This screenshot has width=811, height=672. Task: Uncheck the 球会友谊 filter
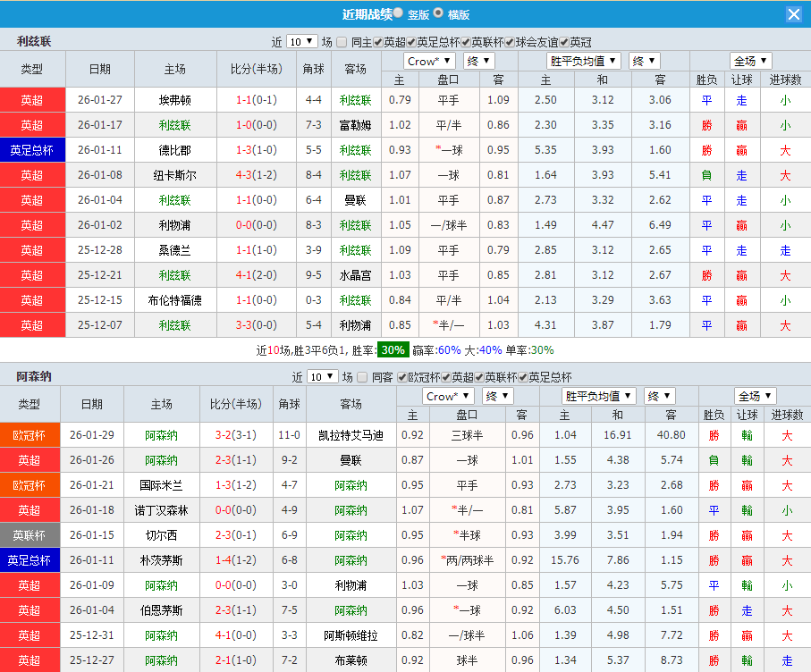pyautogui.click(x=509, y=41)
